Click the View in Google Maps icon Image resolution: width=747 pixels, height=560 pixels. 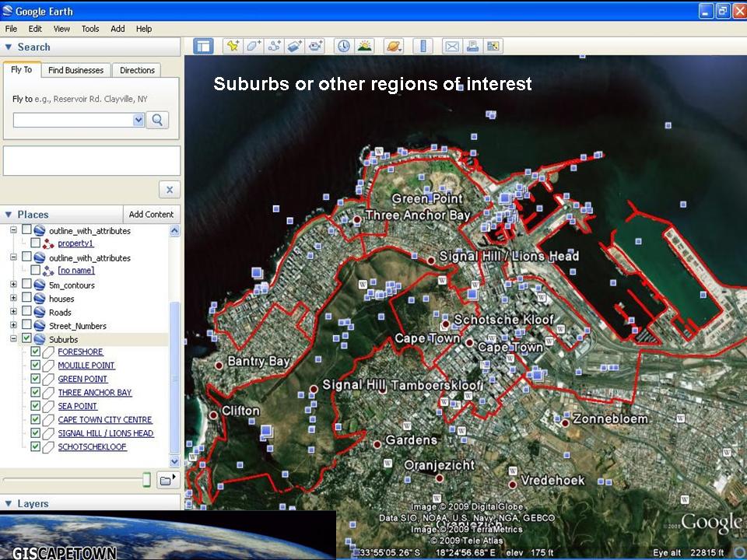(x=493, y=46)
